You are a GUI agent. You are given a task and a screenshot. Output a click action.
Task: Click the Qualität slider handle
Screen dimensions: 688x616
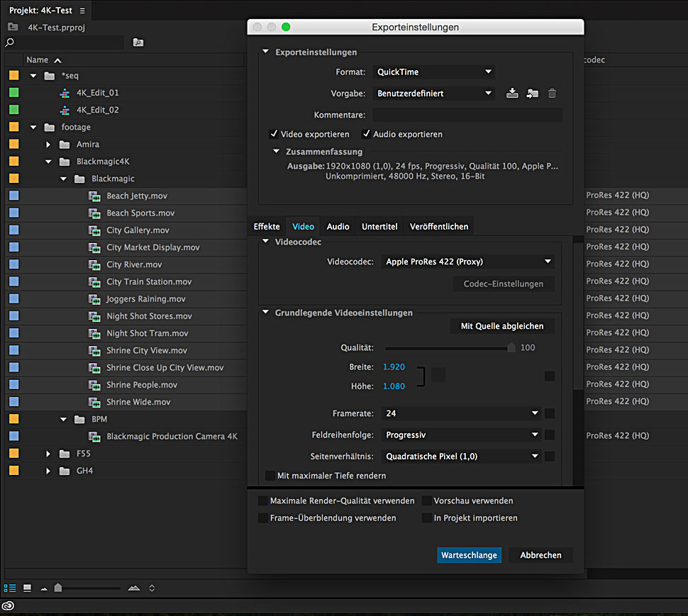(x=511, y=348)
